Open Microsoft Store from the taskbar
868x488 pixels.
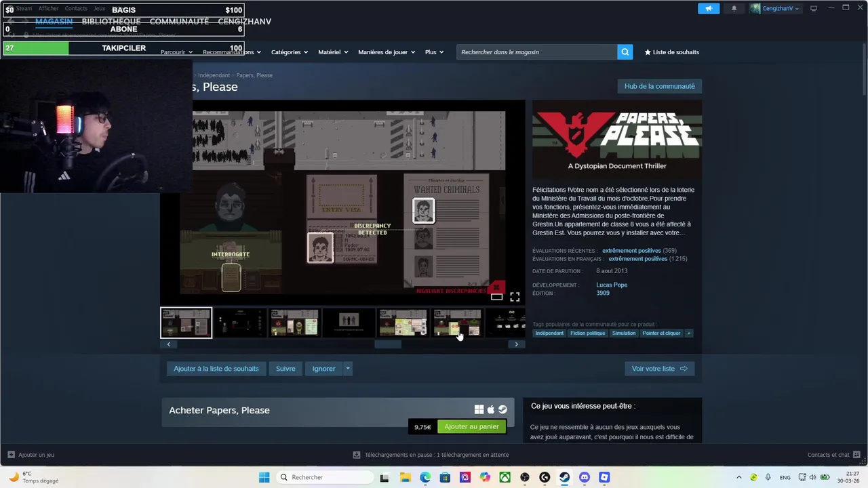pos(445,477)
